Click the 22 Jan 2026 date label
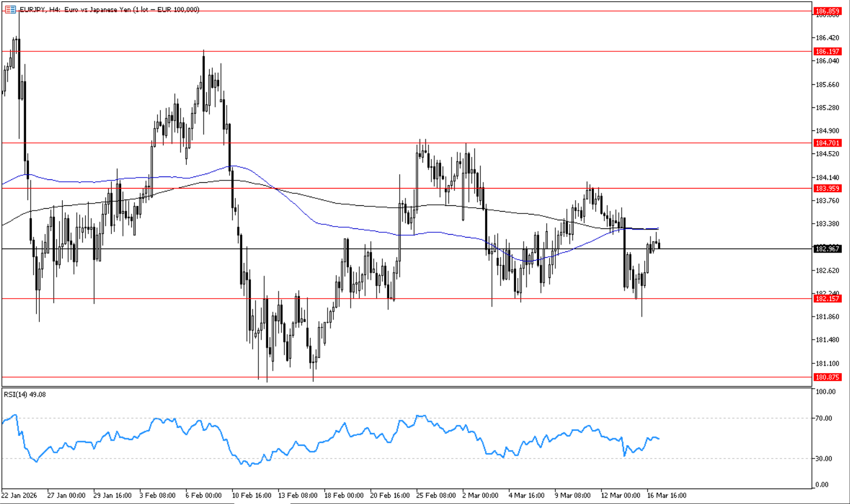The image size is (850, 504). pos(19,495)
